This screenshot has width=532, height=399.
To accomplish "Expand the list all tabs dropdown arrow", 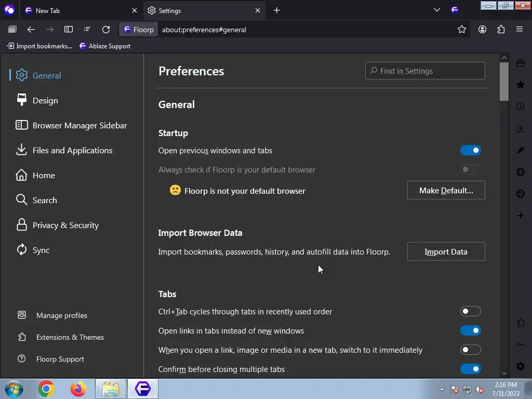I will pyautogui.click(x=436, y=10).
